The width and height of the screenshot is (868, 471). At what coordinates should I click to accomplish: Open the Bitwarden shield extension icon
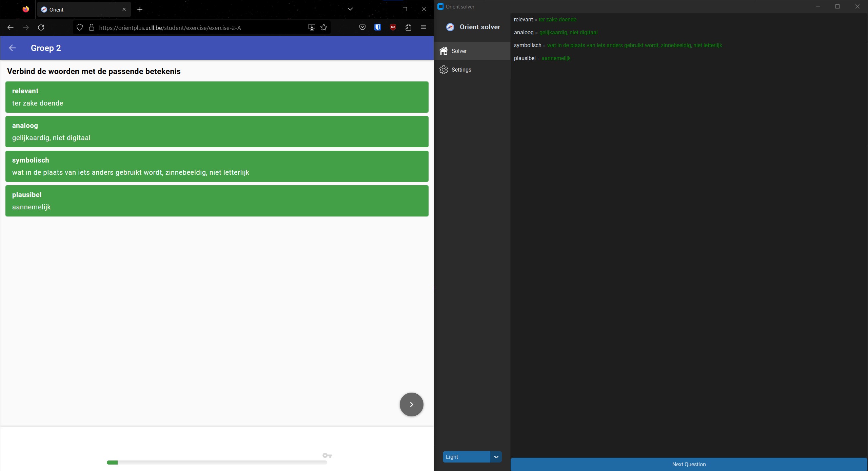(x=377, y=27)
